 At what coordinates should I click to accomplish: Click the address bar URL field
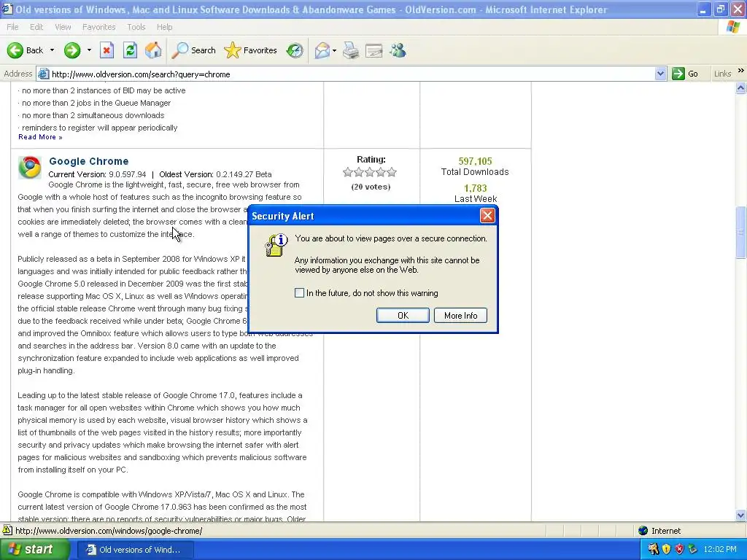coord(352,74)
